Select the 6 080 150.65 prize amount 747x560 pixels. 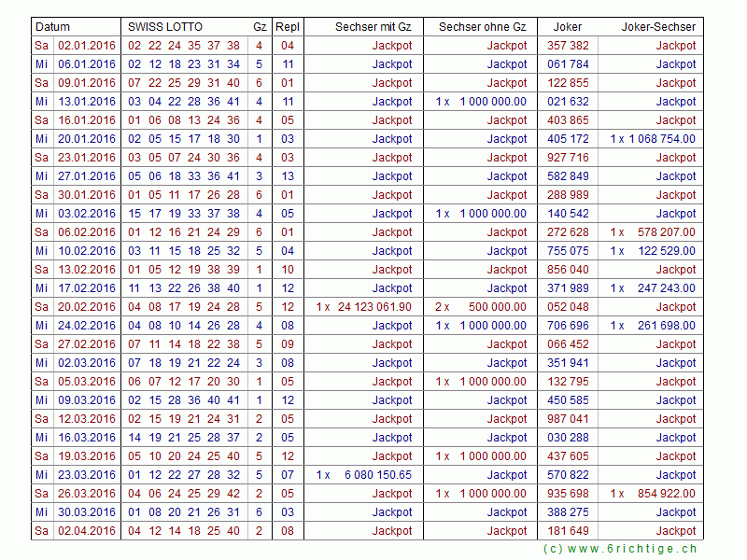click(377, 475)
